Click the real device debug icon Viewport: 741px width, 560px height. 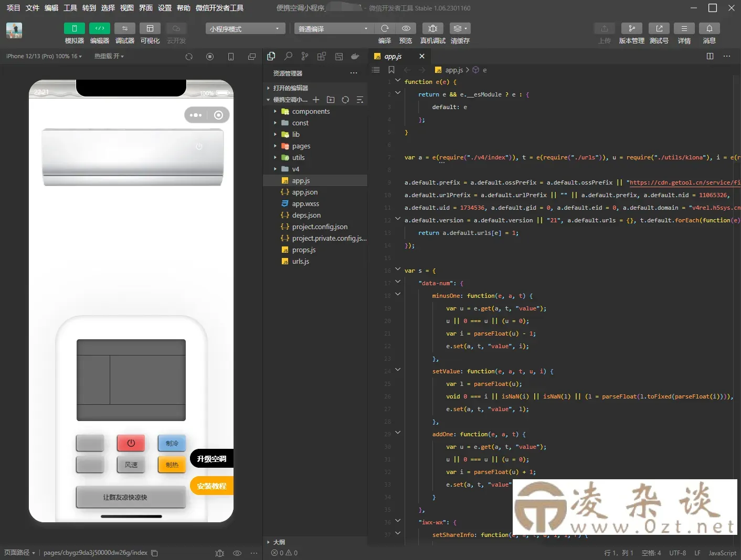pos(432,28)
